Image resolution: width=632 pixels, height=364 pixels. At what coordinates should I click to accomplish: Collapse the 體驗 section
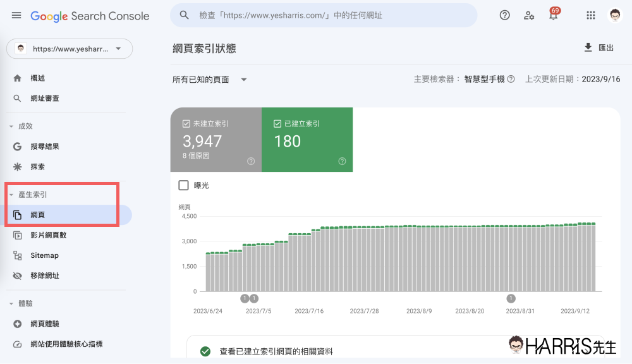[11, 304]
